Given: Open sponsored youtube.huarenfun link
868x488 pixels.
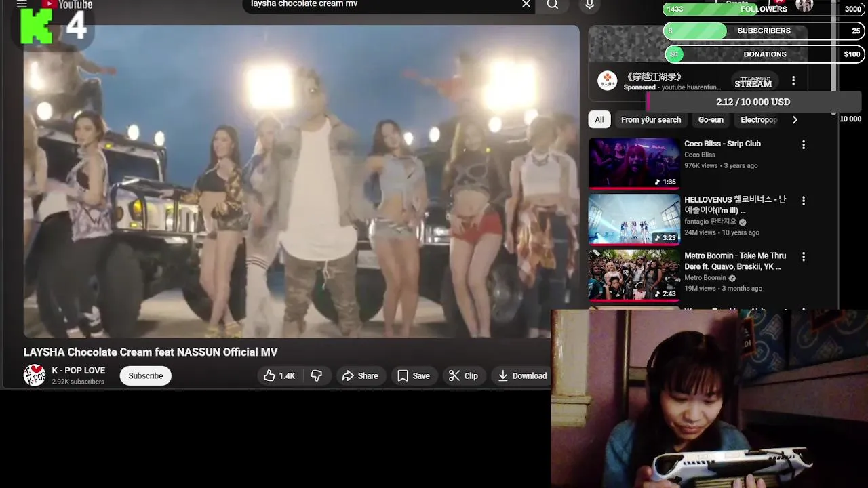Looking at the screenshot, I should 691,87.
